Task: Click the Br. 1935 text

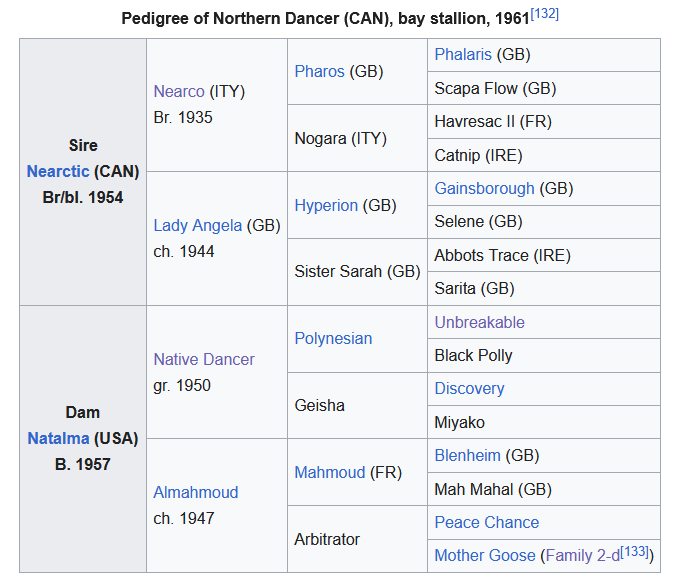Action: [183, 118]
